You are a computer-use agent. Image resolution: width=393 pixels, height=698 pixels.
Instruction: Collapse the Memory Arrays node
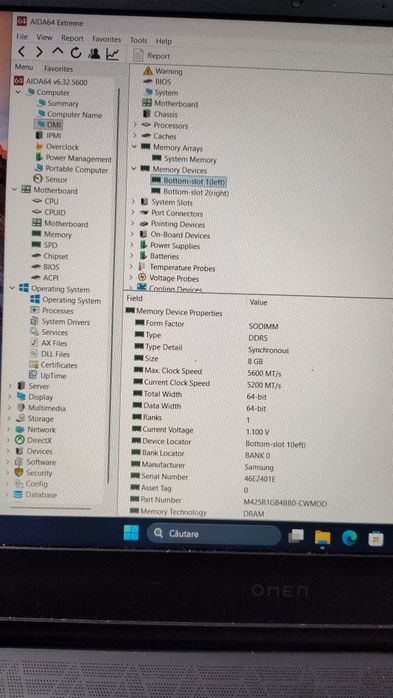coord(134,146)
